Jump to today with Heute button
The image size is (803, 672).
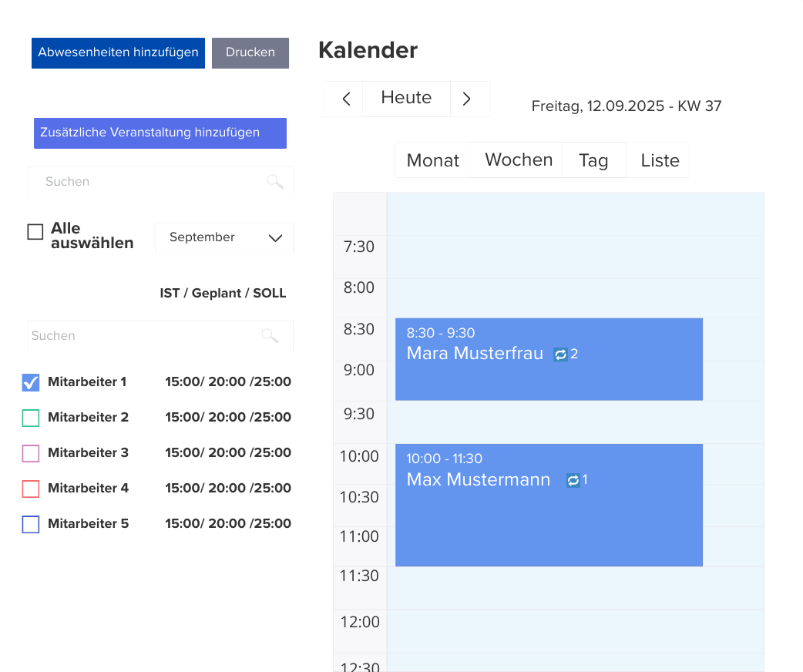[x=406, y=99]
